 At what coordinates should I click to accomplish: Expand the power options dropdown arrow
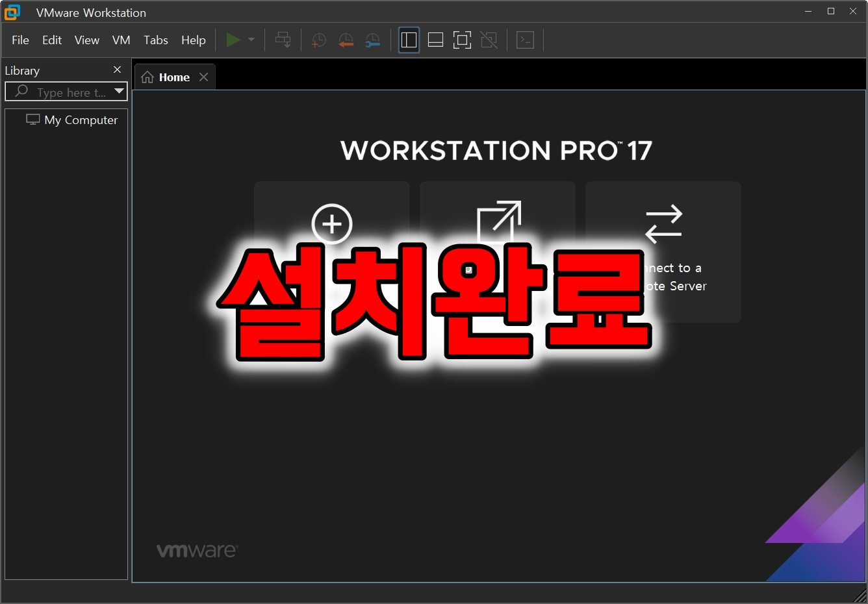pos(251,40)
